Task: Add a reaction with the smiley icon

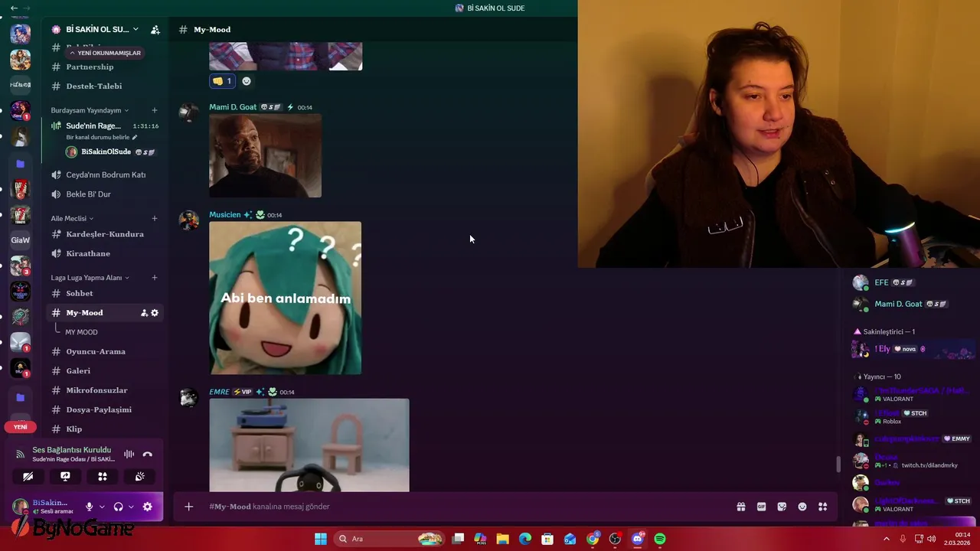Action: click(x=247, y=81)
